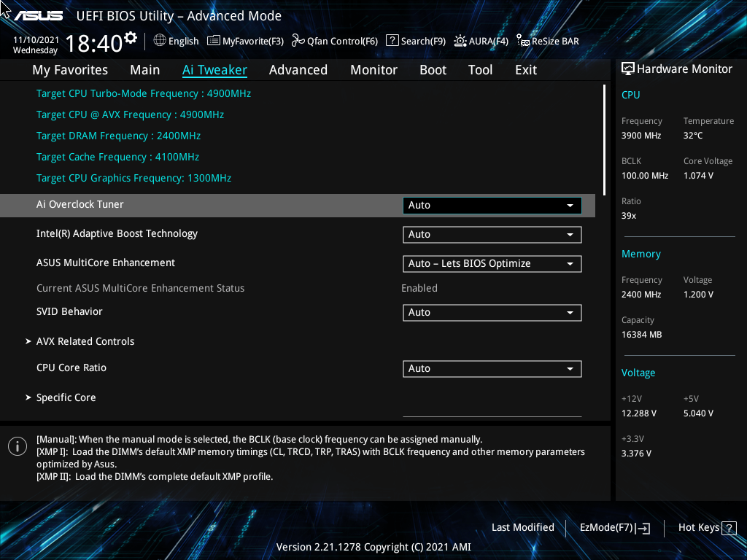Screen dimensions: 747x560
Task: Click the 18:40 clock display
Action: [94, 43]
